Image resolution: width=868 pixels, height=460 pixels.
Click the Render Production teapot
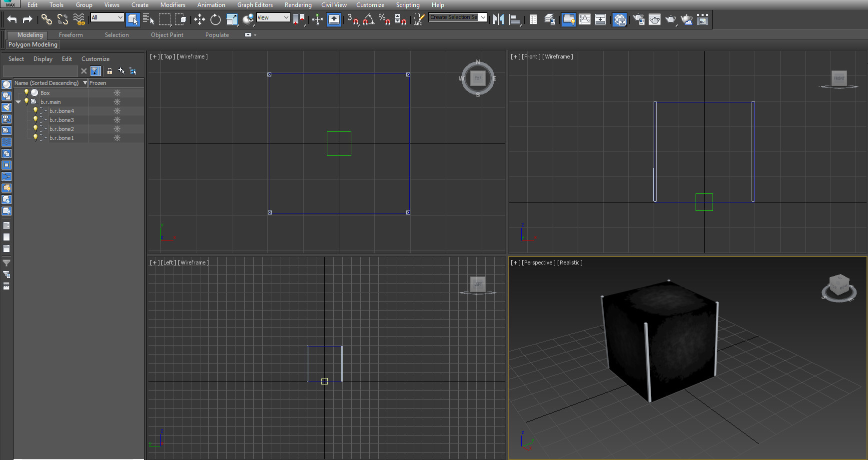(x=671, y=19)
